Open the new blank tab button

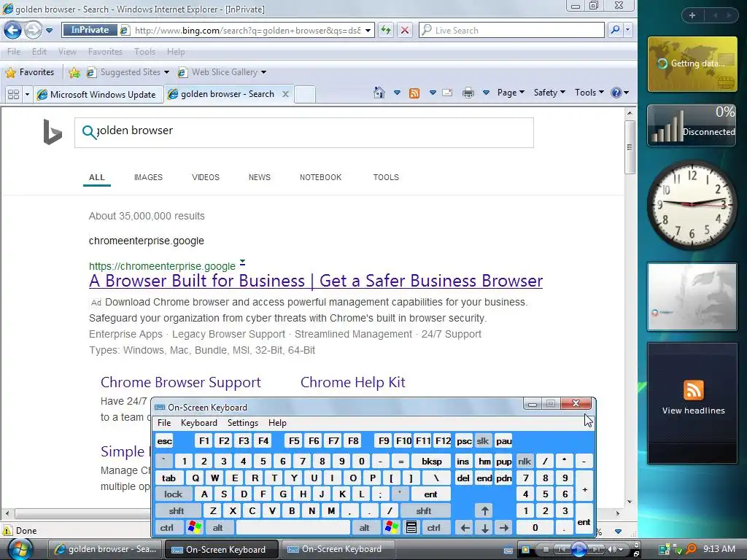coord(305,94)
